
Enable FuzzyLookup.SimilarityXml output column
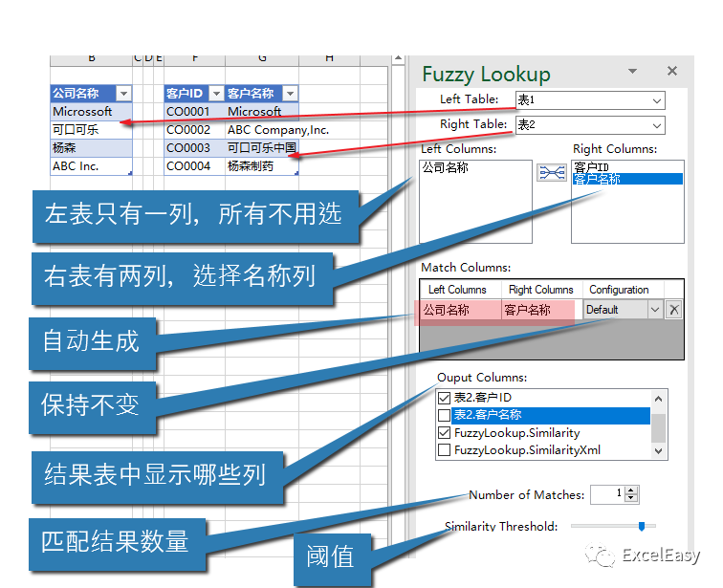(x=444, y=449)
